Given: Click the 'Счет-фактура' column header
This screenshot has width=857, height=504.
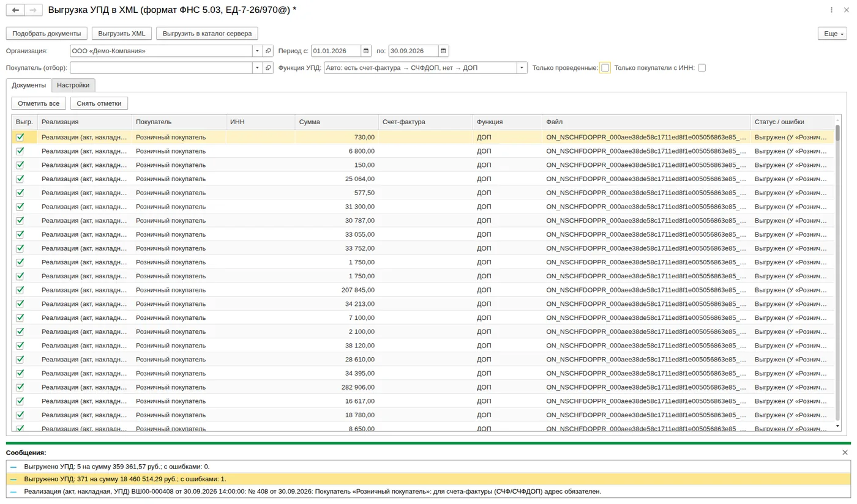Looking at the screenshot, I should pos(425,122).
